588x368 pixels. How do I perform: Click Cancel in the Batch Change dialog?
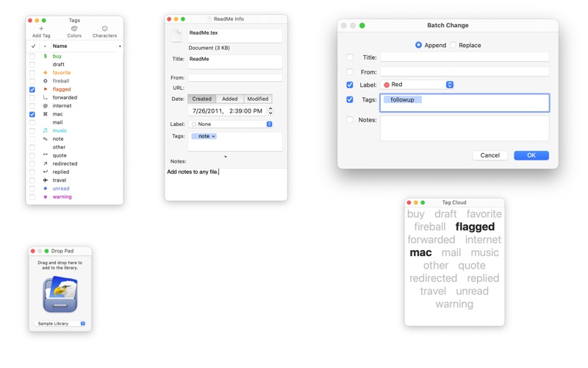click(x=490, y=155)
